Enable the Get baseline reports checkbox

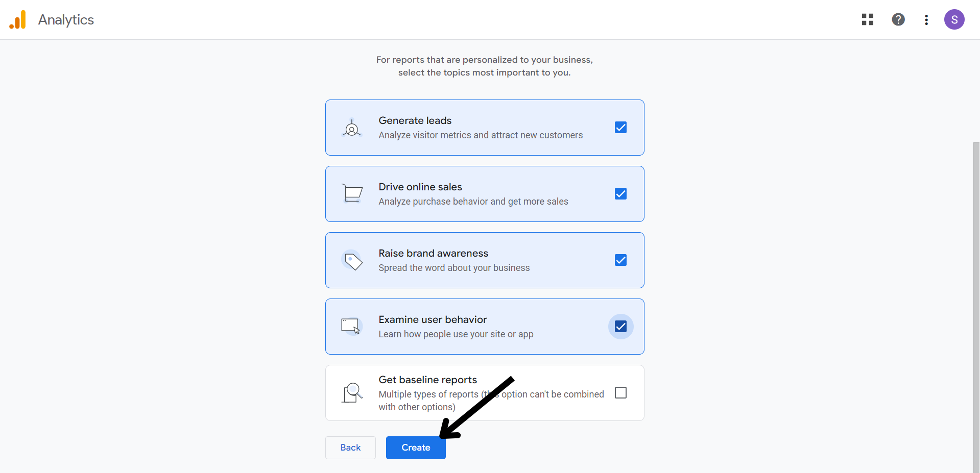point(620,393)
